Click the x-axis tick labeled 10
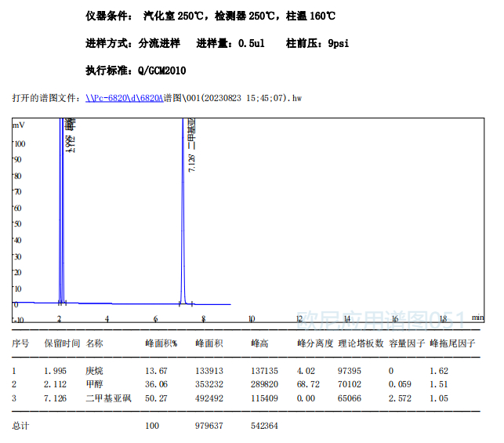 252,319
